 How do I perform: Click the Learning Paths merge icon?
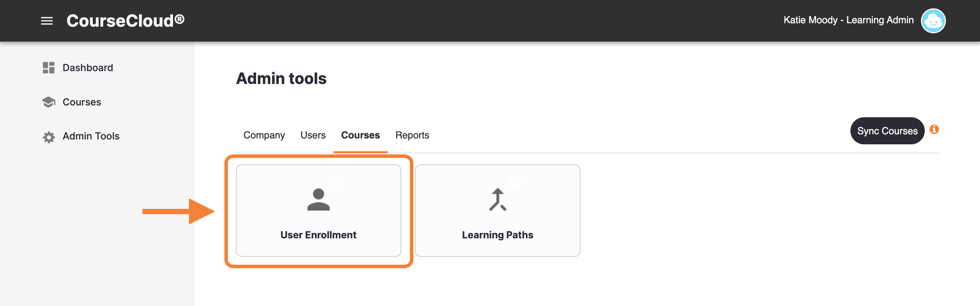497,199
